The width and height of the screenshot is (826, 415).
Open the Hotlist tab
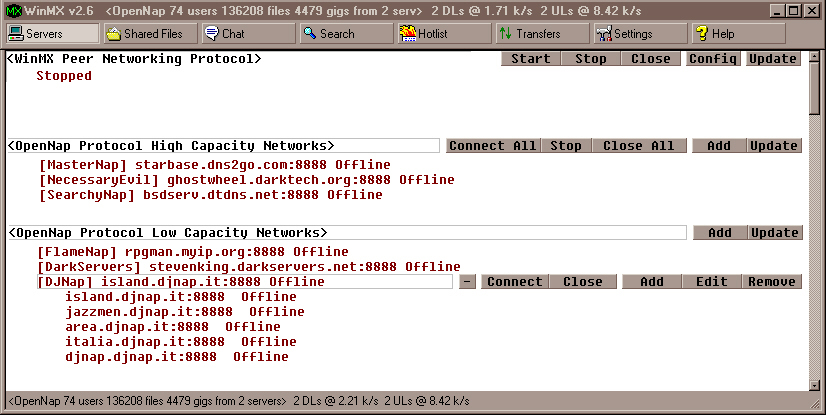point(444,34)
